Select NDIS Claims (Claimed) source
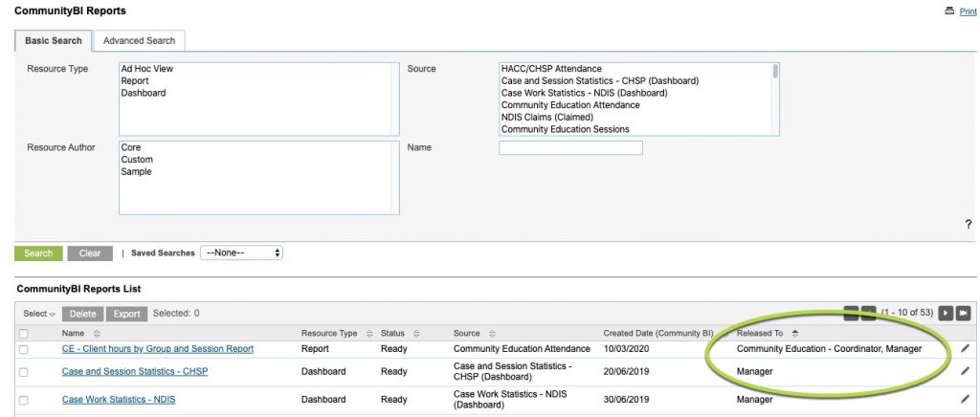The width and height of the screenshot is (980, 417). [x=547, y=117]
